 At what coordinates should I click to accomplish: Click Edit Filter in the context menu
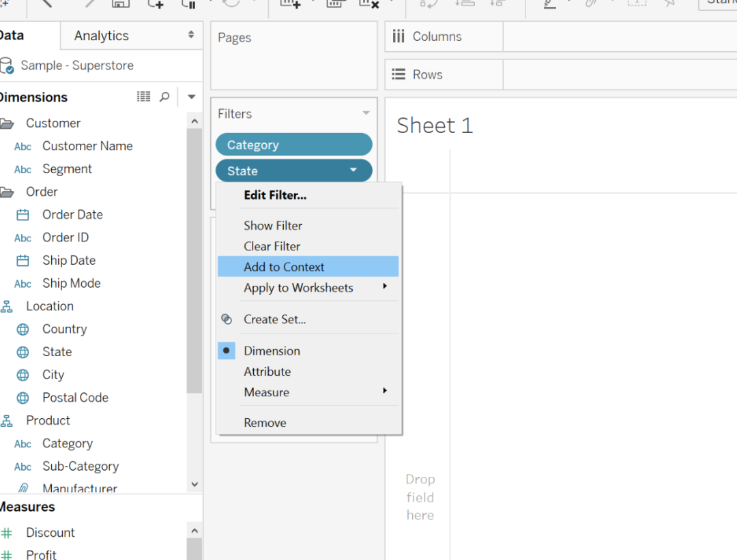pos(275,195)
